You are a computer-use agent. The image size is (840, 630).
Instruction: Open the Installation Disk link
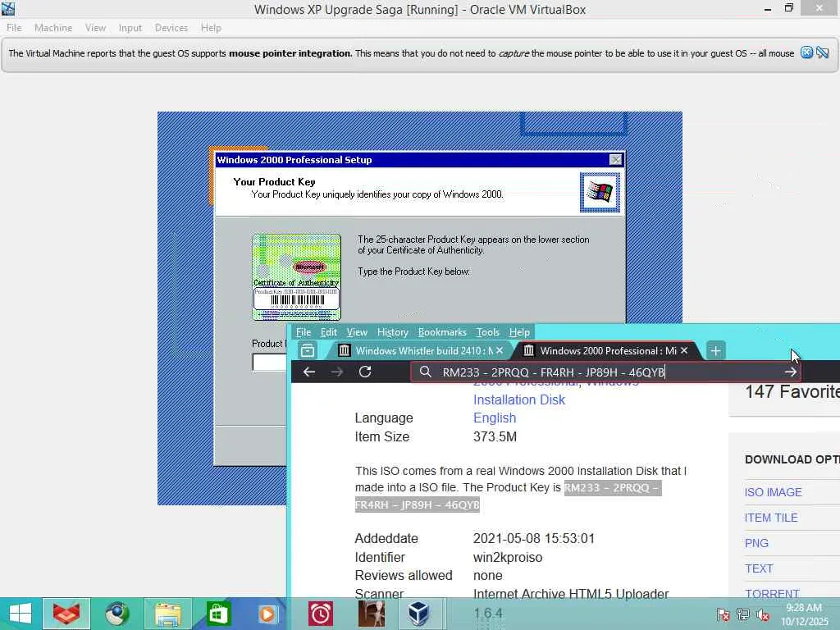click(519, 399)
